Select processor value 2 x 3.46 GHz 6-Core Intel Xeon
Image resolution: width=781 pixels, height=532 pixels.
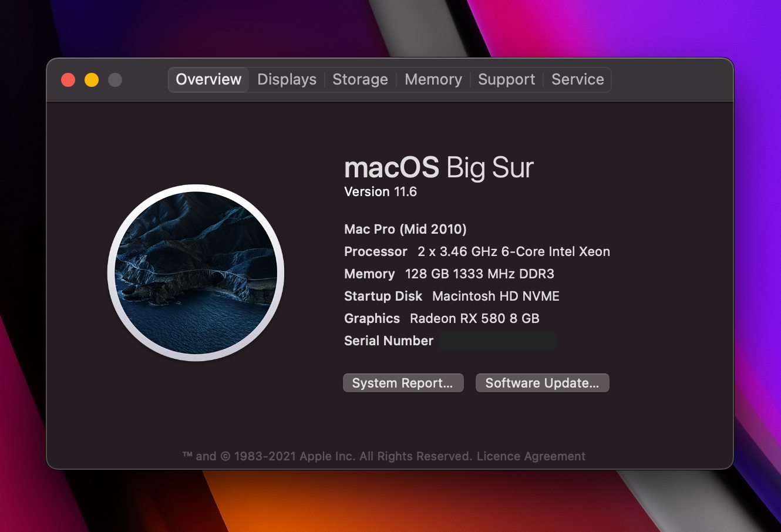click(514, 251)
